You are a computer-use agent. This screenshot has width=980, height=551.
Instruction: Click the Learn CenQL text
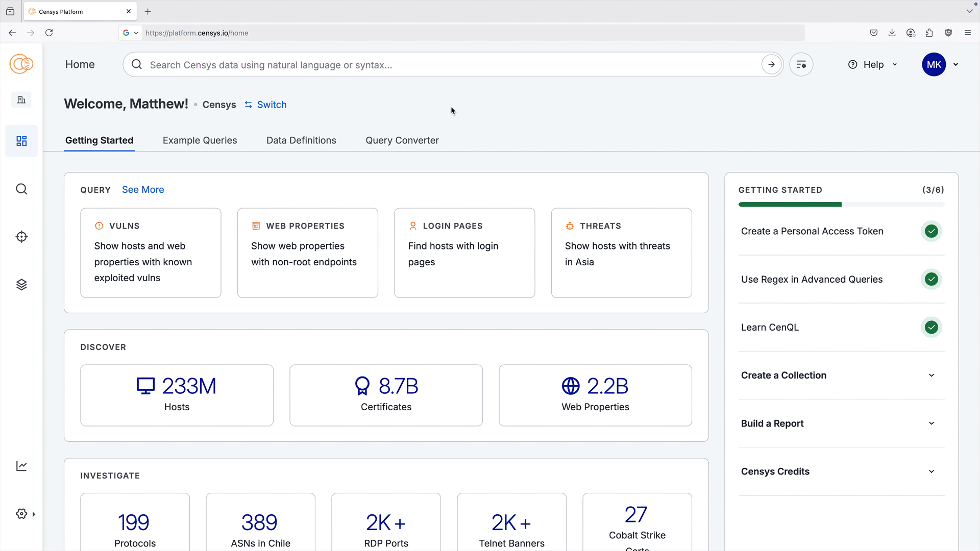[770, 327]
